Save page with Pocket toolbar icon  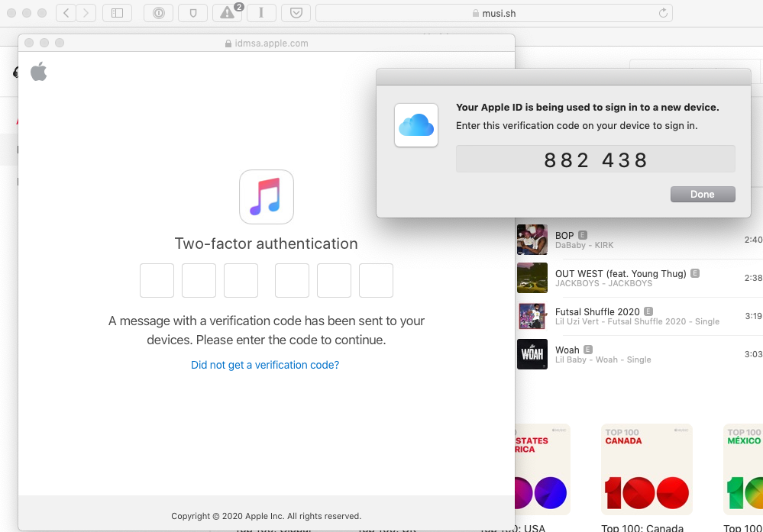pos(296,13)
